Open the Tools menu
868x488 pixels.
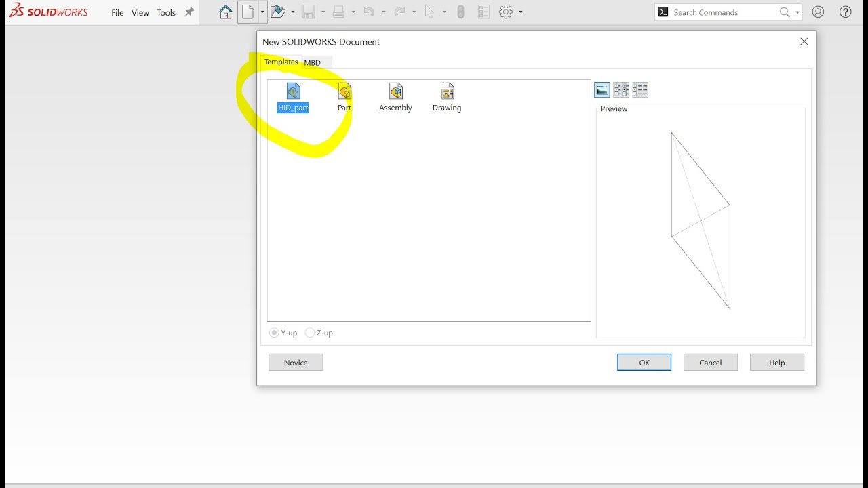166,13
